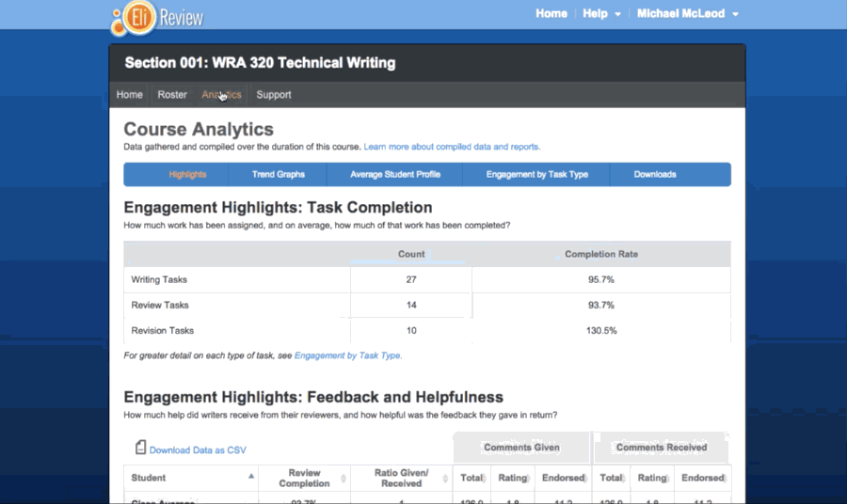Switch to Trend Graphs tab
This screenshot has width=847, height=504.
click(x=279, y=174)
